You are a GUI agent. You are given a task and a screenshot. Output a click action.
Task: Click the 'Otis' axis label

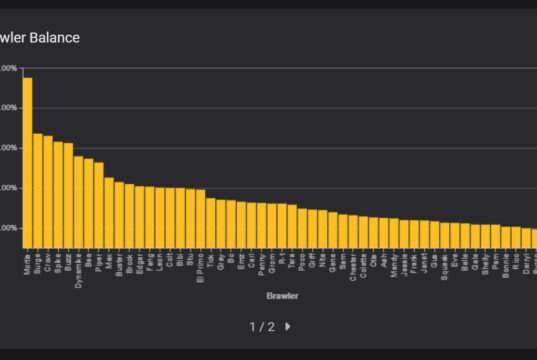point(374,261)
